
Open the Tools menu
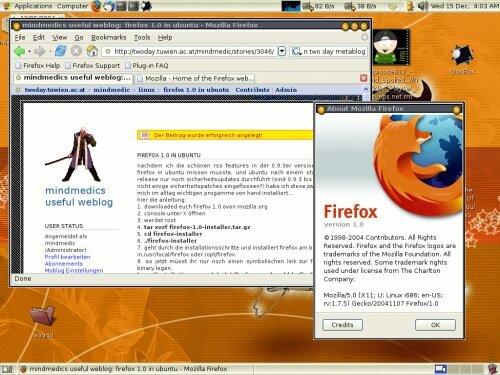142,37
